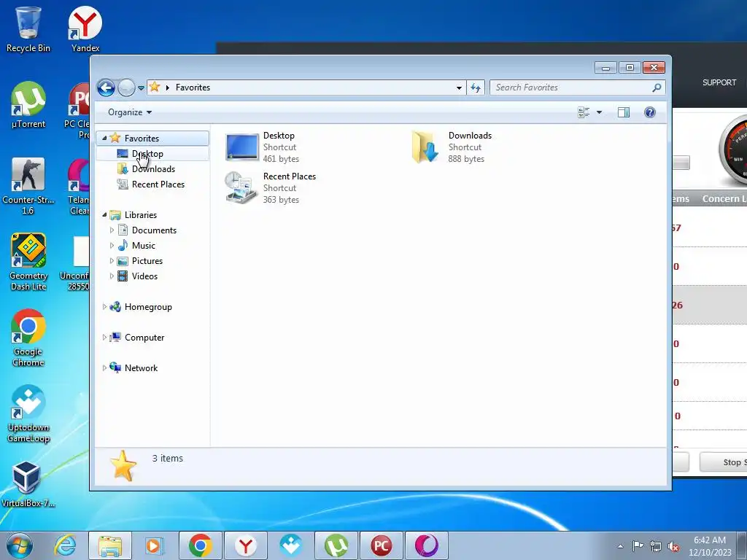747x560 pixels.
Task: Click the Counter-Strike 1.6 desktop shortcut
Action: (x=28, y=186)
